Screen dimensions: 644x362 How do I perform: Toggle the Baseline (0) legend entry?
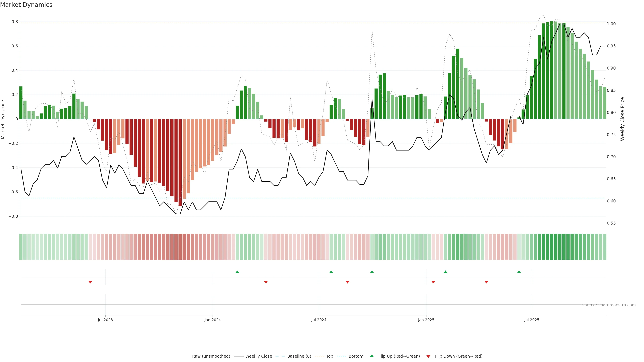[299, 356]
